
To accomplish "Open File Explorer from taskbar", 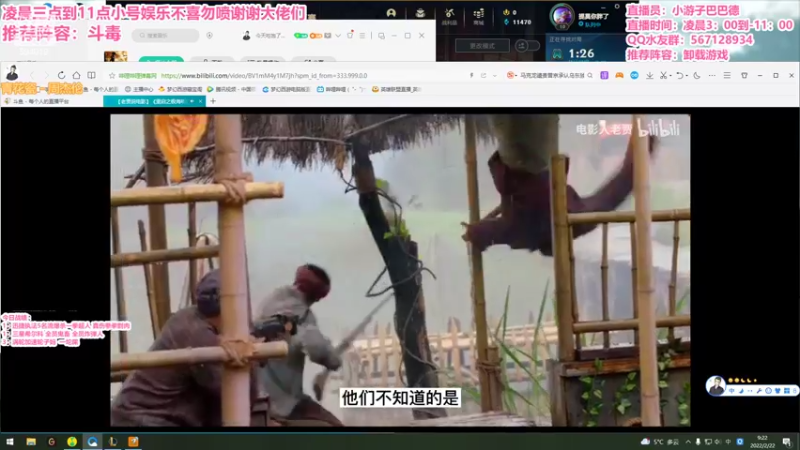I will (31, 441).
